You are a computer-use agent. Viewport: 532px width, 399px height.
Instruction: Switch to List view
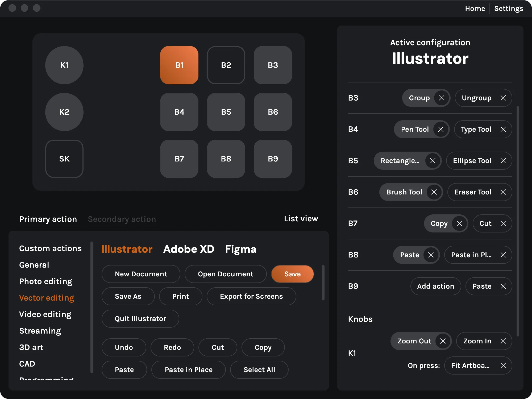pyautogui.click(x=301, y=219)
